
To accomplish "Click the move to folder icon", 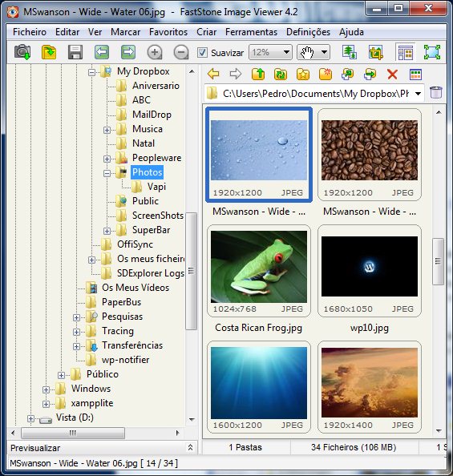I will 370,74.
